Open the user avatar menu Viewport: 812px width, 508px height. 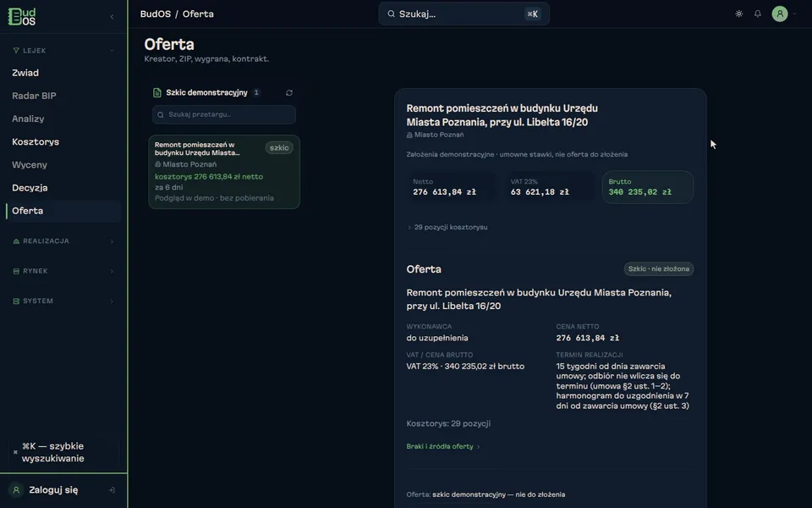780,14
